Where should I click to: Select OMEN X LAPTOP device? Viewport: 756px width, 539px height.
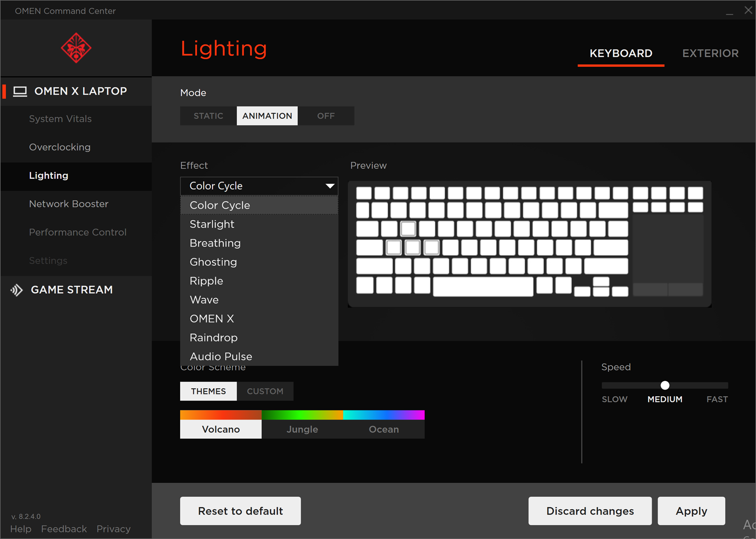coord(76,91)
